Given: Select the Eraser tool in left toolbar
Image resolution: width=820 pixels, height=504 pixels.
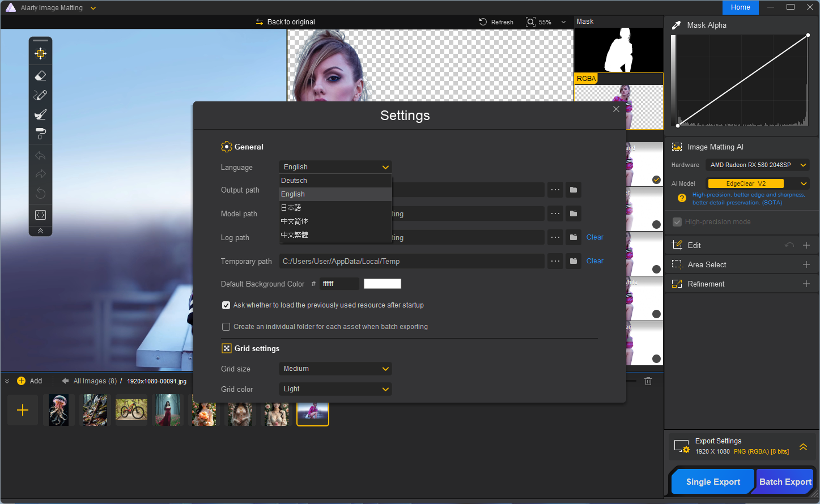Looking at the screenshot, I should coord(40,76).
